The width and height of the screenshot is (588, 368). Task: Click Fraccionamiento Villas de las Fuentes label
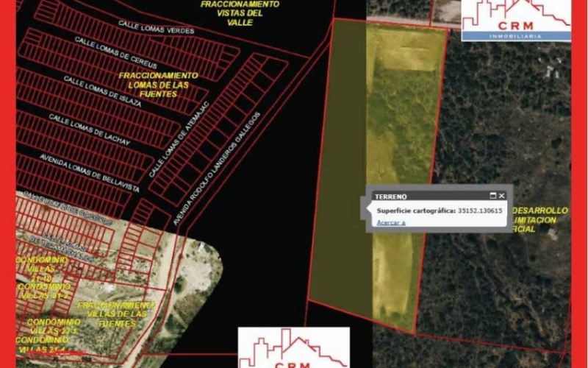(x=116, y=314)
